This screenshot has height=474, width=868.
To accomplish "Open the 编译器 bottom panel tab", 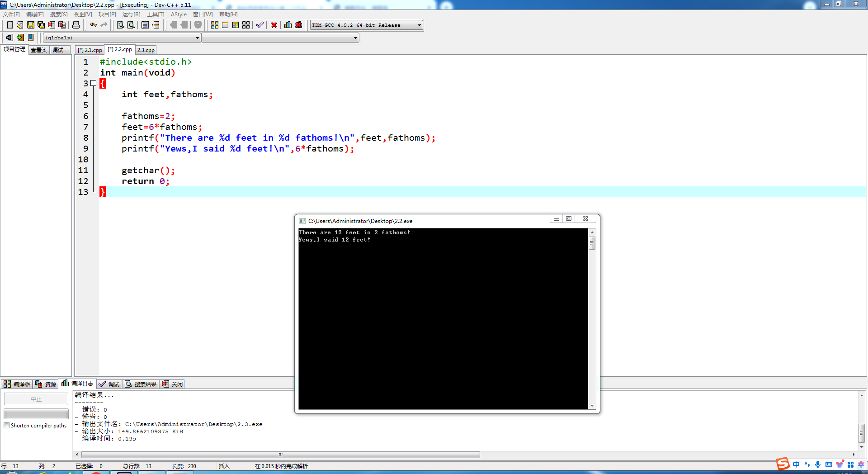I will click(x=17, y=384).
